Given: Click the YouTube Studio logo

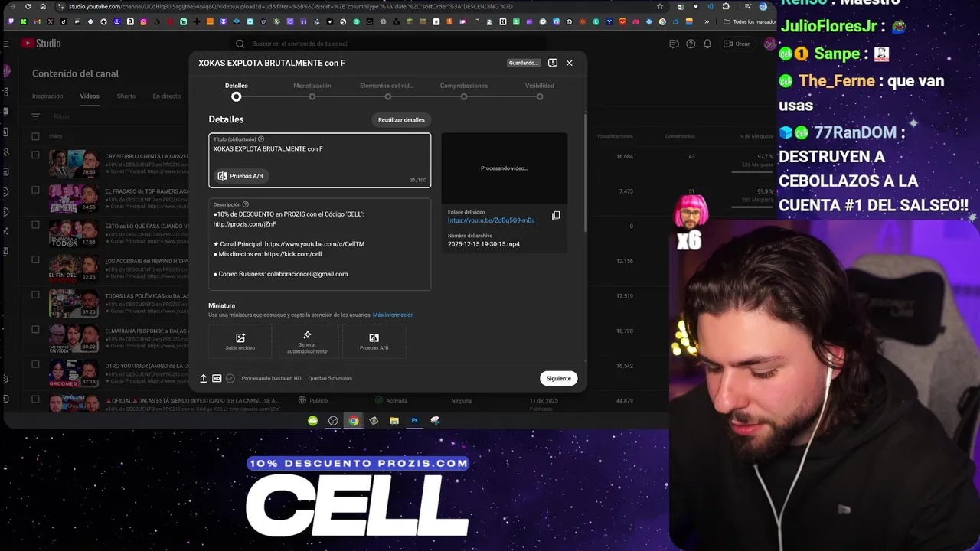Looking at the screenshot, I should pos(41,44).
